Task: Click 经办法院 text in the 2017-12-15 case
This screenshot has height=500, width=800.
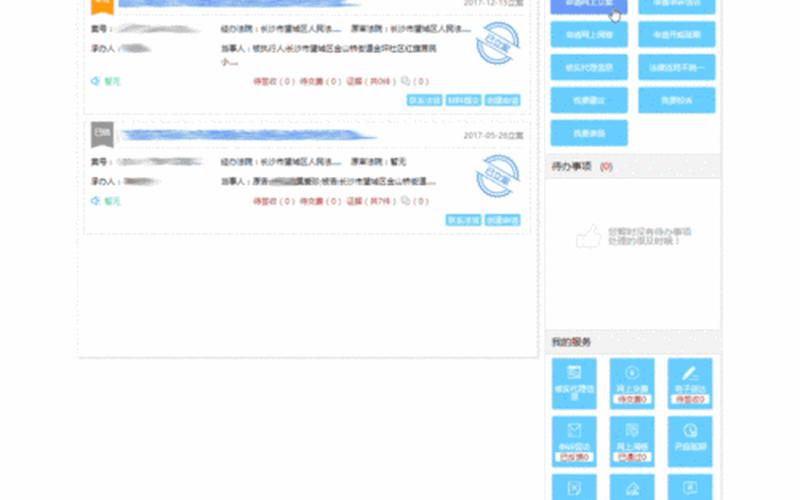Action: pos(281,29)
